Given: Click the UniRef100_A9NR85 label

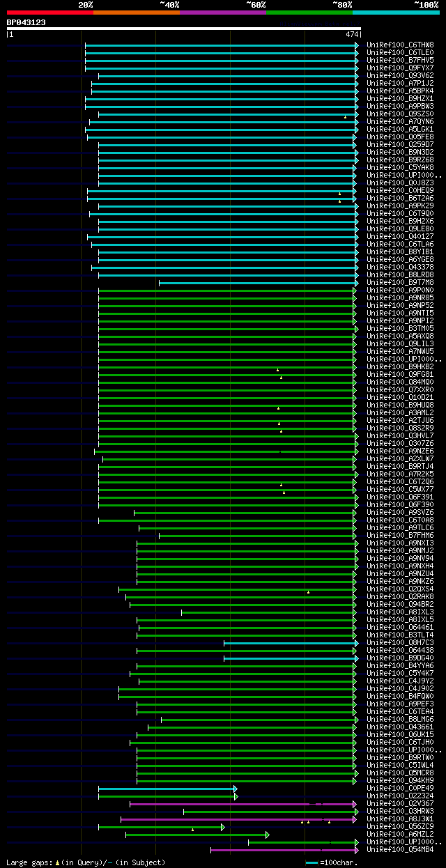Looking at the screenshot, I should coord(400,297).
